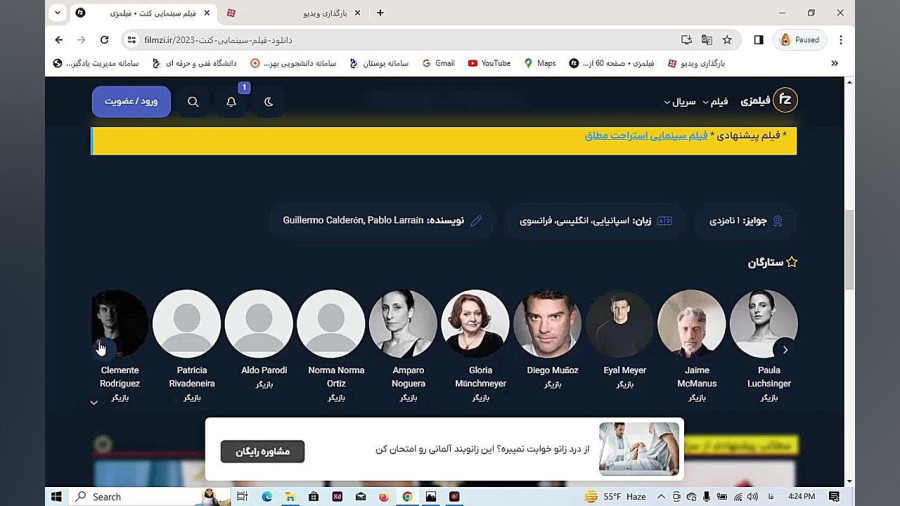This screenshot has width=900, height=506.
Task: Open the tab search dropdown arrow
Action: (57, 13)
